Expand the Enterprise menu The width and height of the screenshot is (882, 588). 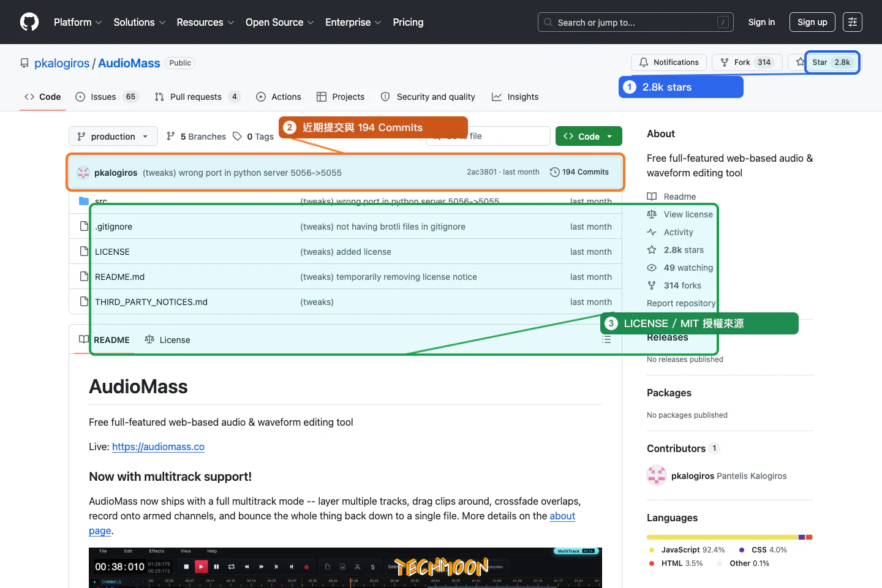coord(353,22)
